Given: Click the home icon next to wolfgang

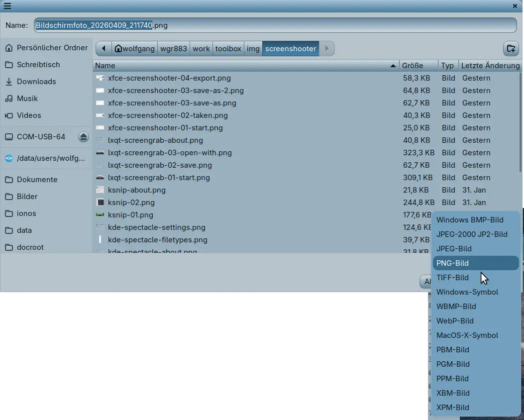Looking at the screenshot, I should 118,48.
